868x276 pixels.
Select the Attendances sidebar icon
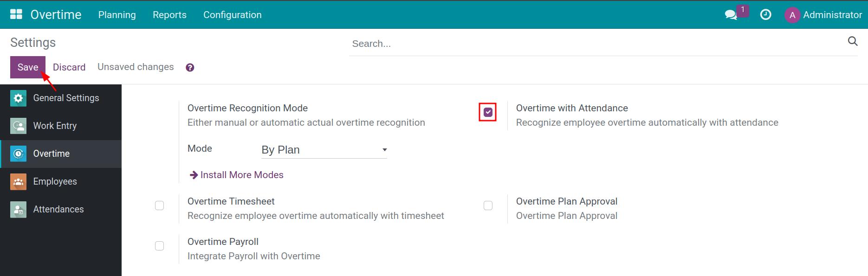pyautogui.click(x=18, y=209)
